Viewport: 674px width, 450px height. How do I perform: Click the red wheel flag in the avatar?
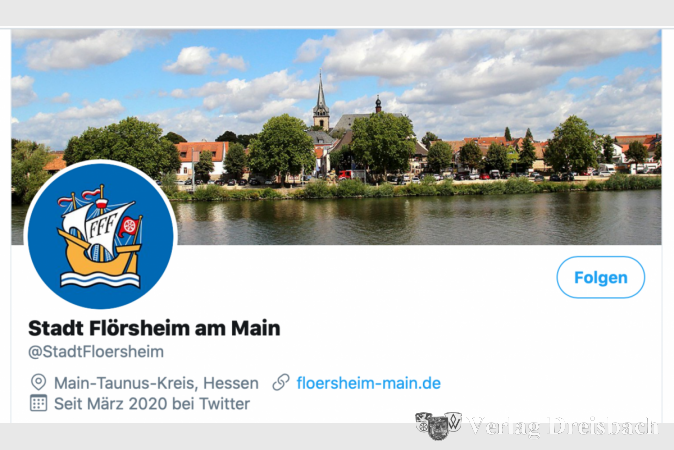click(x=129, y=226)
